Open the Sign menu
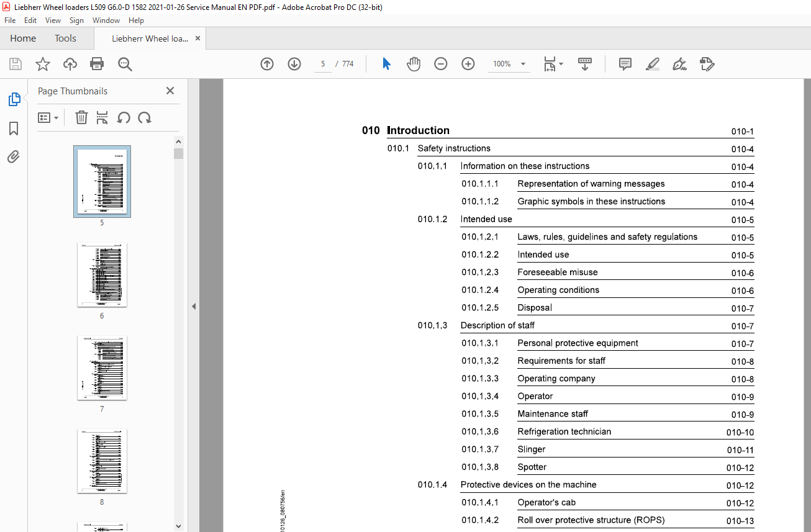The height and width of the screenshot is (532, 811). (76, 20)
